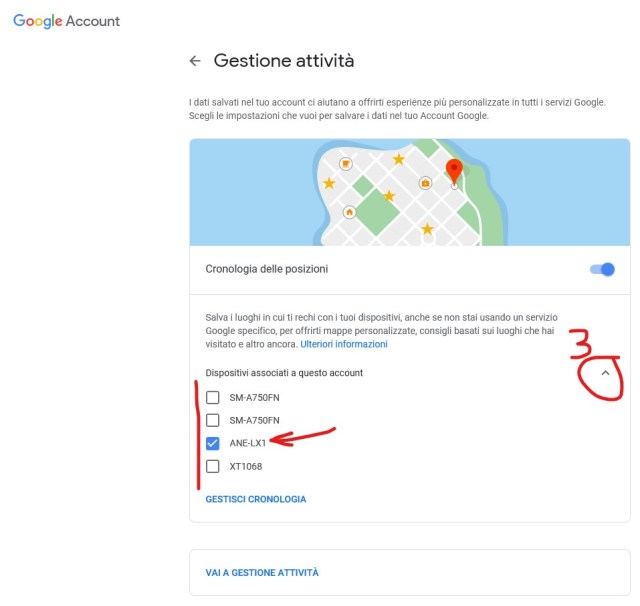The width and height of the screenshot is (640, 606).
Task: Click the bottom-most star on the map
Action: point(428,229)
